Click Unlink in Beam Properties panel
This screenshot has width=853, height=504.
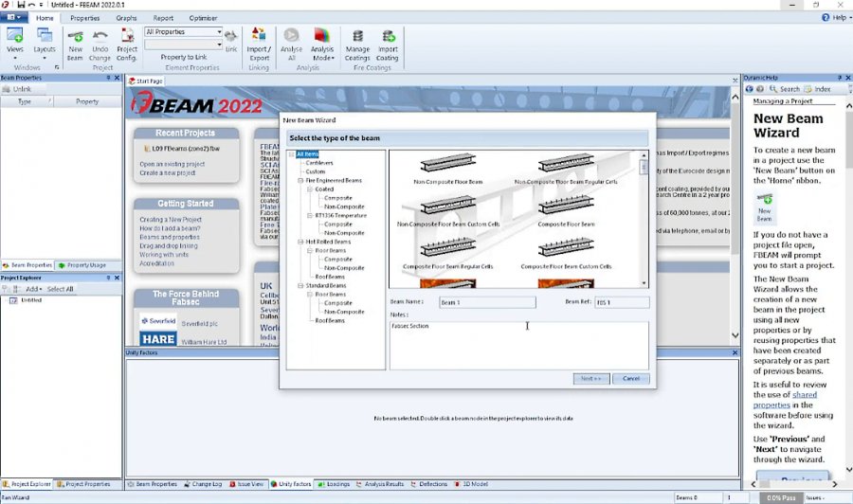[17, 89]
